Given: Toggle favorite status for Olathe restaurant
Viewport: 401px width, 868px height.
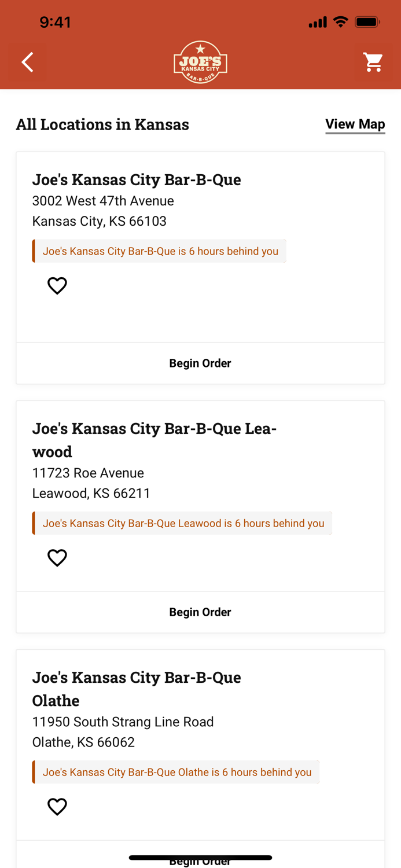Looking at the screenshot, I should click(x=57, y=806).
